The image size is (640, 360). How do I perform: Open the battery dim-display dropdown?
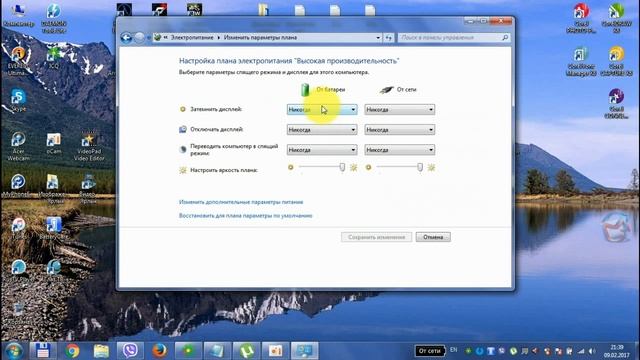[322, 109]
